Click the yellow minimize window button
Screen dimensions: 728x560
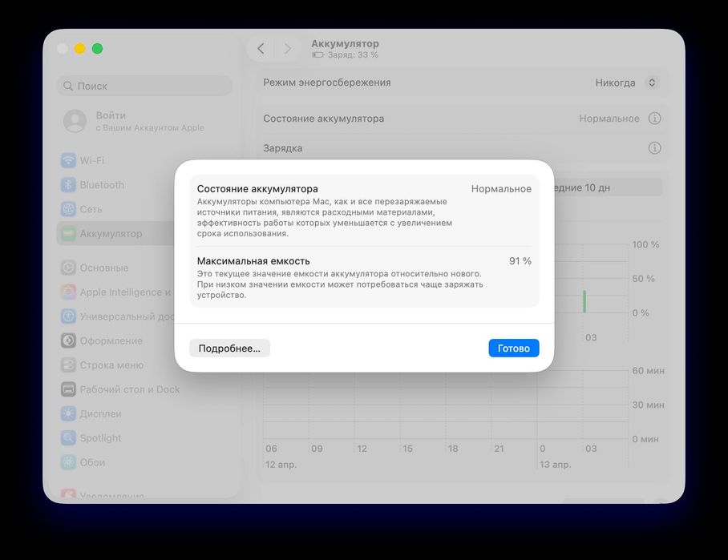(x=80, y=48)
